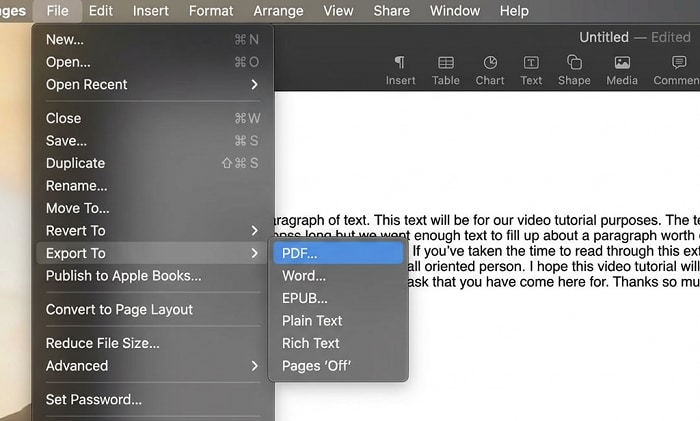700x421 pixels.
Task: Click the Insert paragraph toolbar icon
Action: [400, 70]
